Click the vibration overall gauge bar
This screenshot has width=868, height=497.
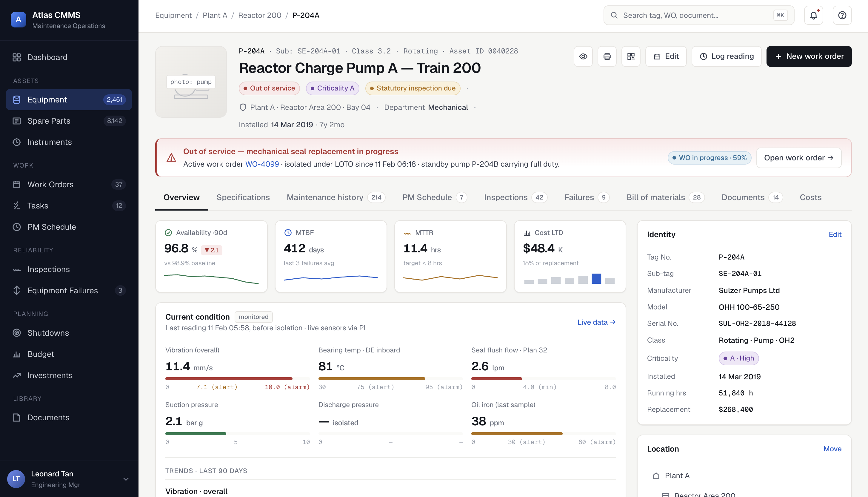pos(237,378)
